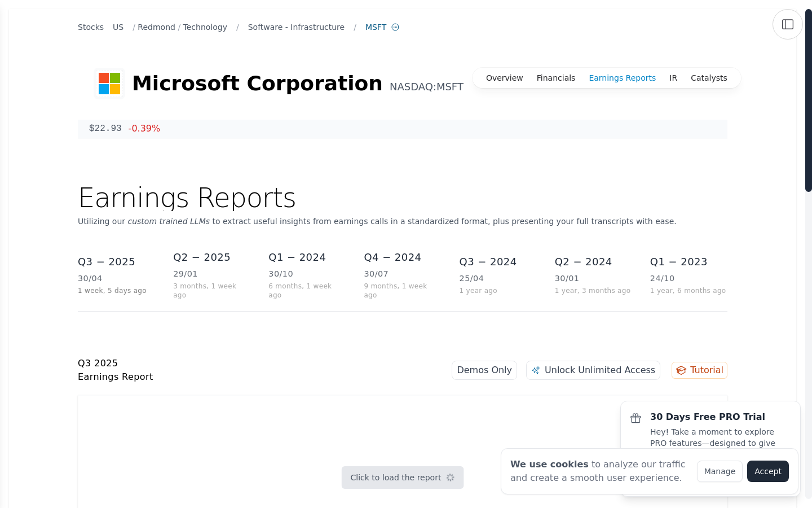This screenshot has height=508, width=812.
Task: Click the 30 Days Free PRO Trial heading
Action: point(707,417)
